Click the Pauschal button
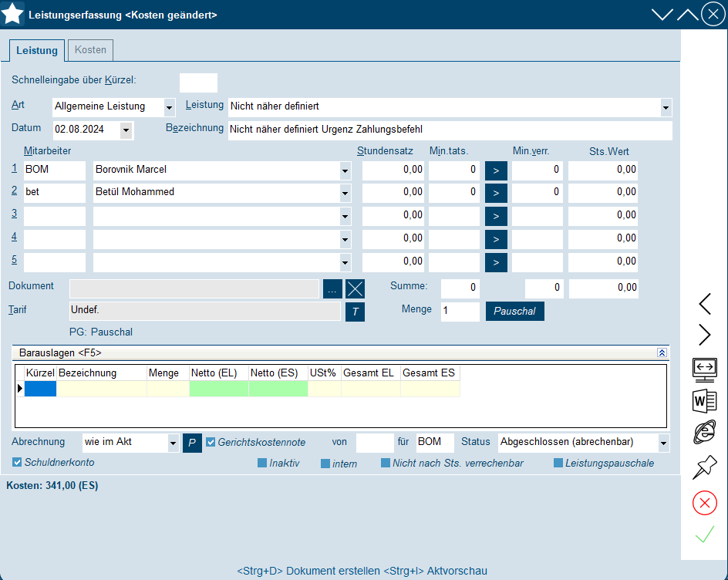728x580 pixels. pyautogui.click(x=514, y=311)
